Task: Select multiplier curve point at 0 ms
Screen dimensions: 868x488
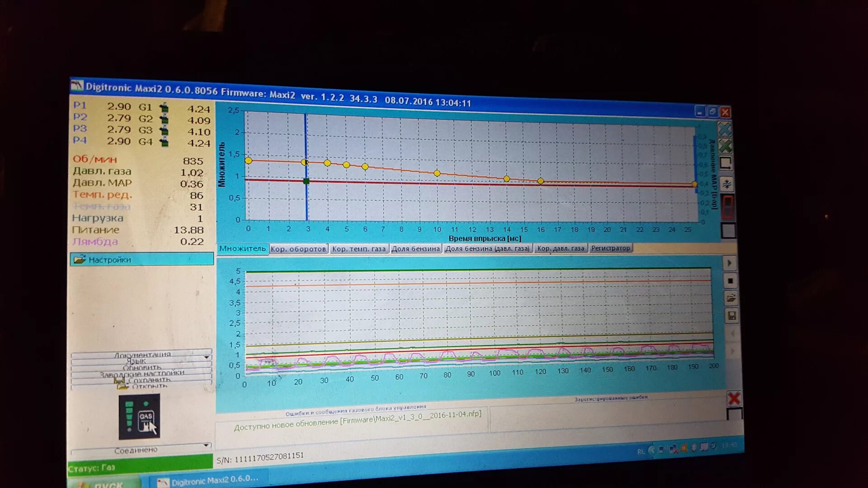Action: 248,160
